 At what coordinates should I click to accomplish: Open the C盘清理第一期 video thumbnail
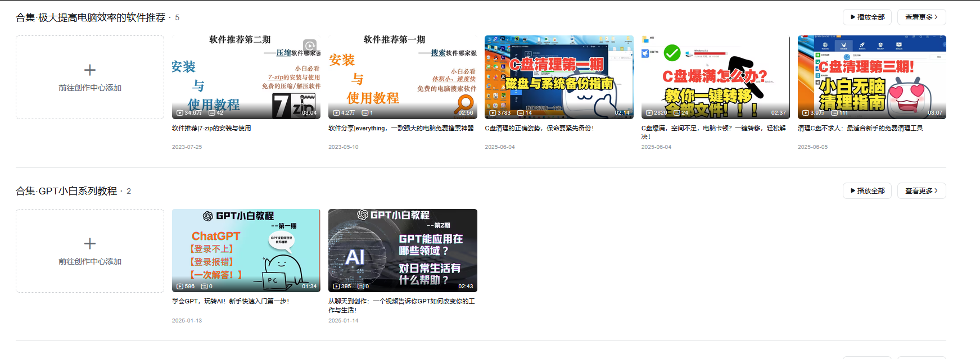tap(559, 77)
